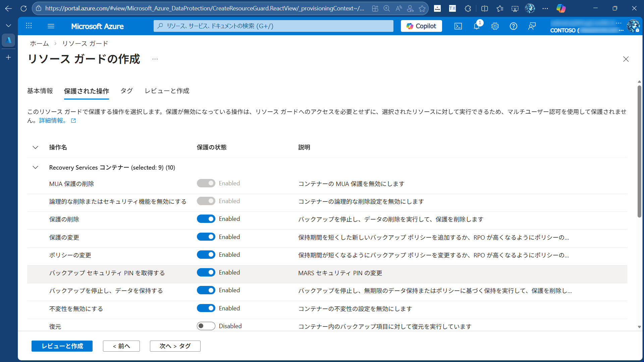Enable the 復元 protection toggle
The image size is (644, 362).
coord(206,325)
